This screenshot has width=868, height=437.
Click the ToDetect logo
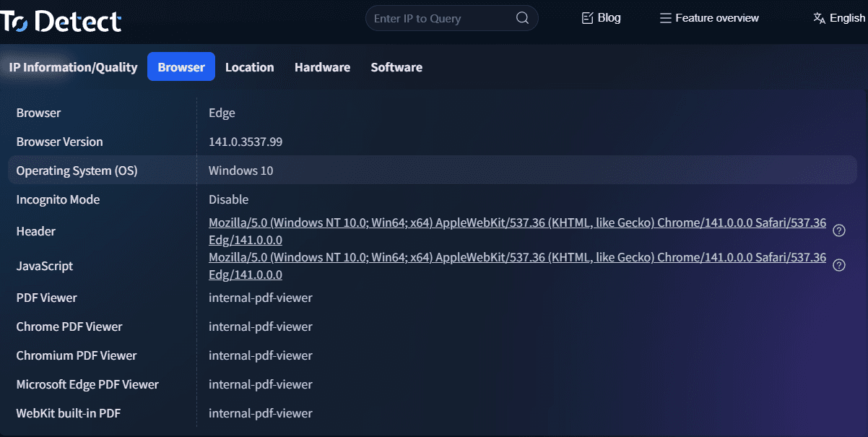[x=61, y=20]
